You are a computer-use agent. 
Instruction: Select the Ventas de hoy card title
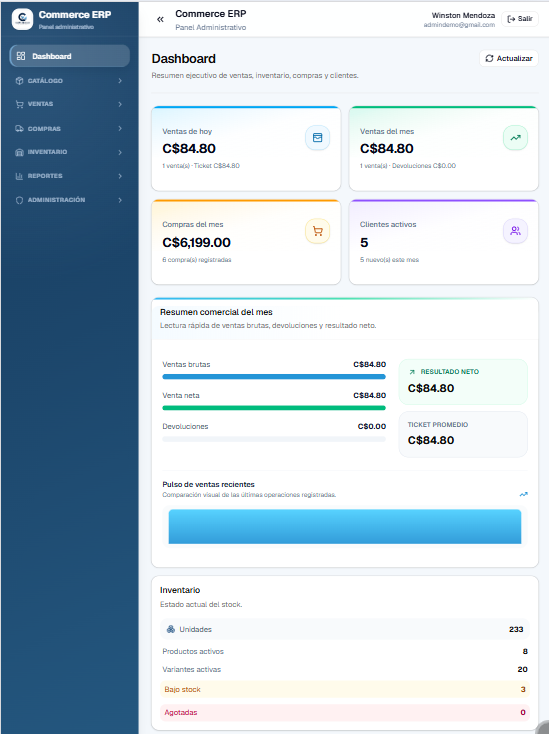187,132
